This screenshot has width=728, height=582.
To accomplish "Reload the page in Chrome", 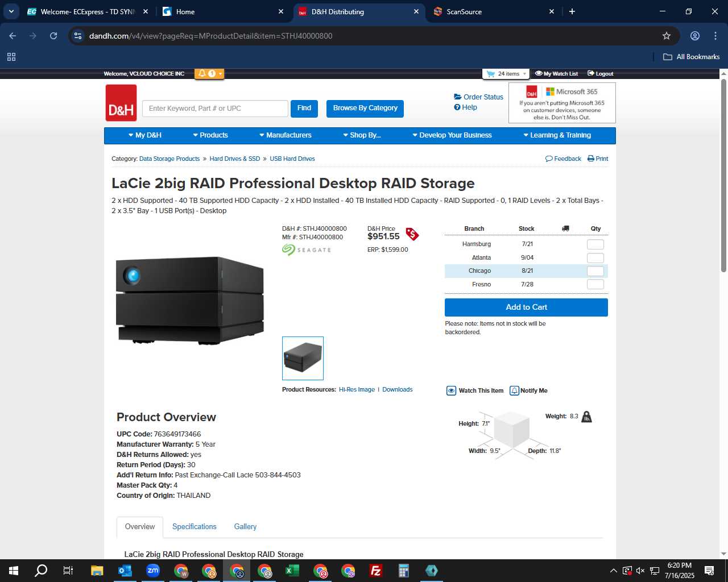I will click(53, 36).
